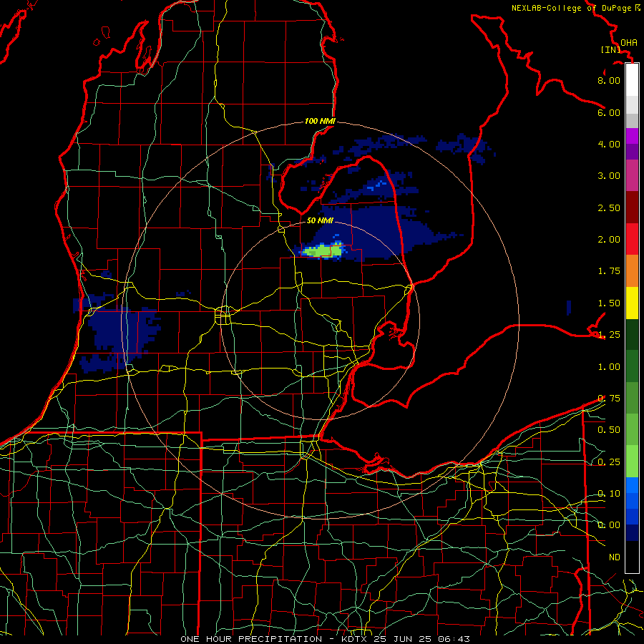
Task: Click the 6.00 legend value
Action: 609,112
